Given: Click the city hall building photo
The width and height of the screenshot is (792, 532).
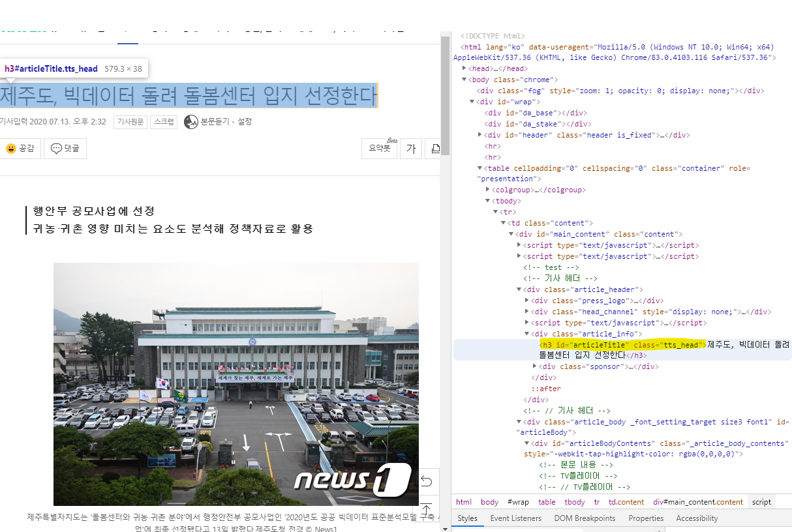Looking at the screenshot, I should click(236, 384).
